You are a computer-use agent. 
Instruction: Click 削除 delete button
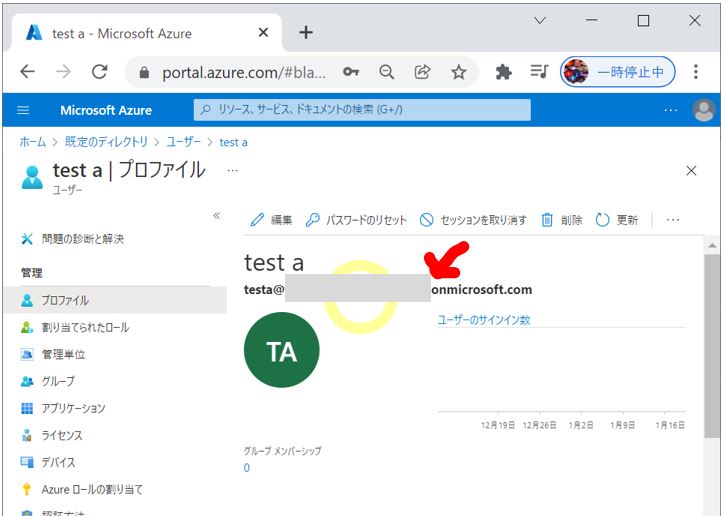pyautogui.click(x=562, y=220)
